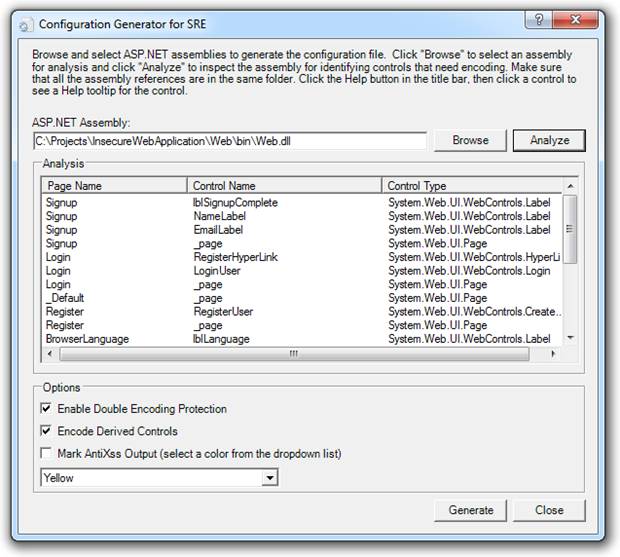Click the application icon in title bar
620x557 pixels.
tap(25, 25)
